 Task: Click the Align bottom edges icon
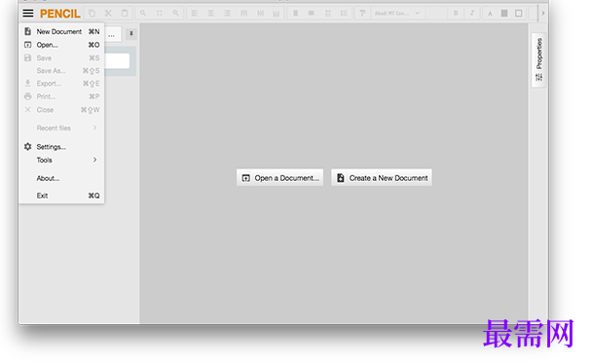[x=277, y=14]
